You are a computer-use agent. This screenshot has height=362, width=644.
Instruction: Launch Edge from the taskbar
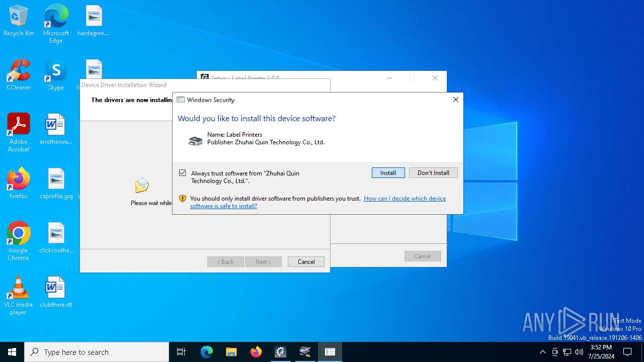point(207,352)
